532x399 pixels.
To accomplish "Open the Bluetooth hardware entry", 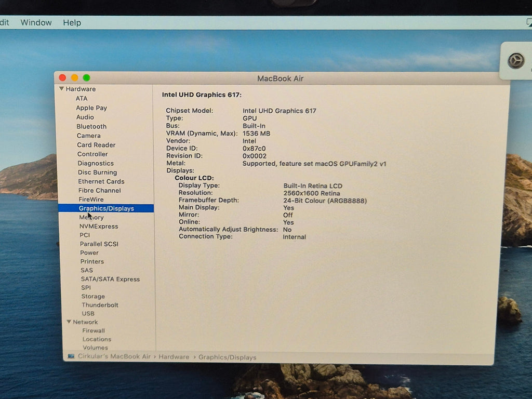I will 91,126.
